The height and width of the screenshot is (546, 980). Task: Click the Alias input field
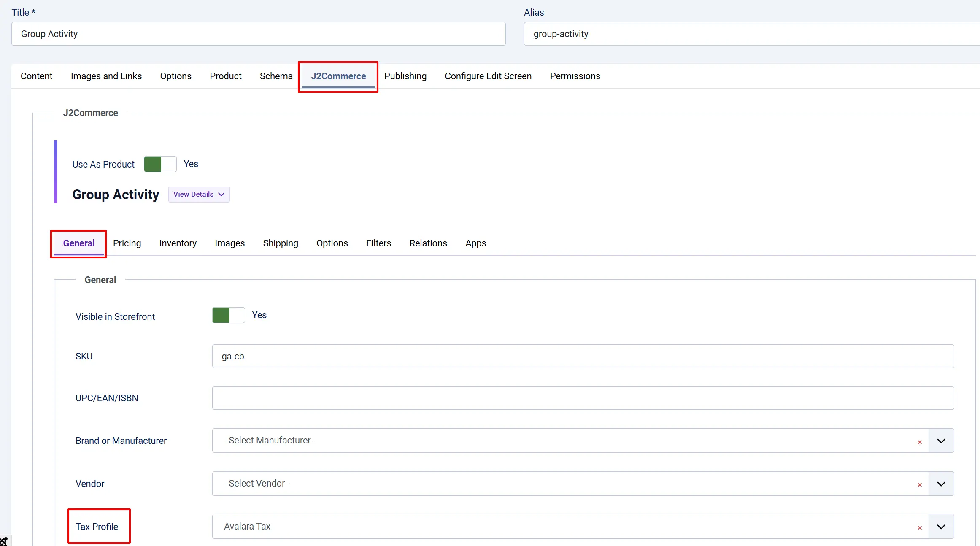752,34
